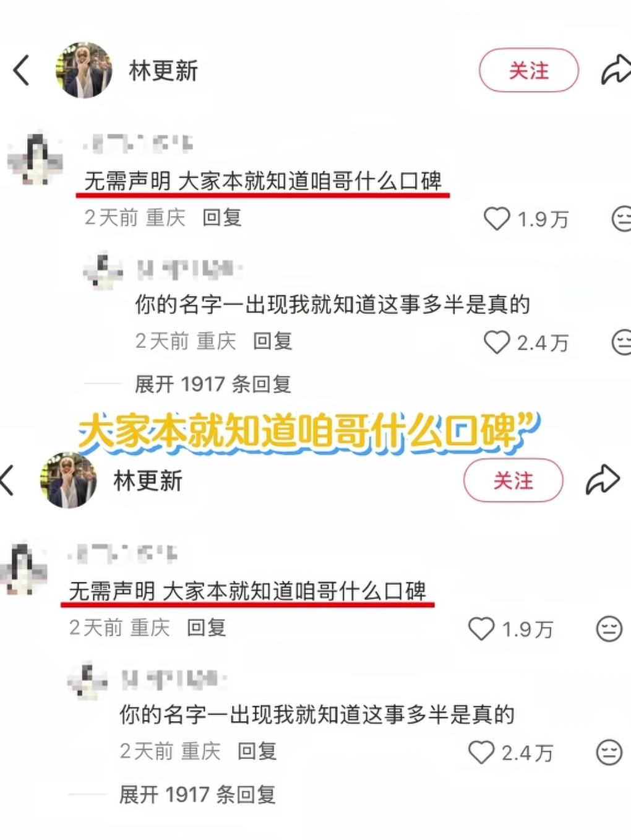This screenshot has height=840, width=631.
Task: Expand top 展开 1917 条回复
Action: (213, 384)
